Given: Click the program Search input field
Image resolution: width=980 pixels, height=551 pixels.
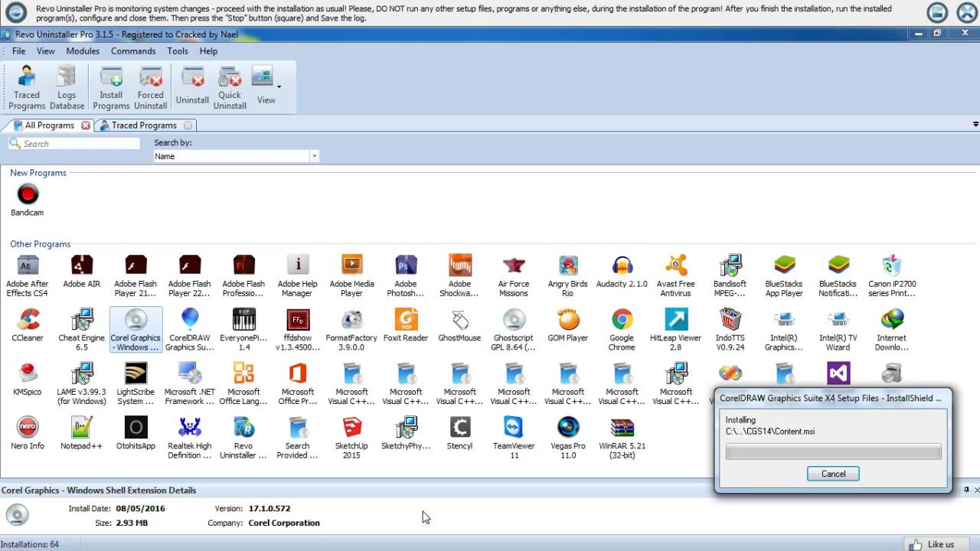Looking at the screenshot, I should coord(74,144).
